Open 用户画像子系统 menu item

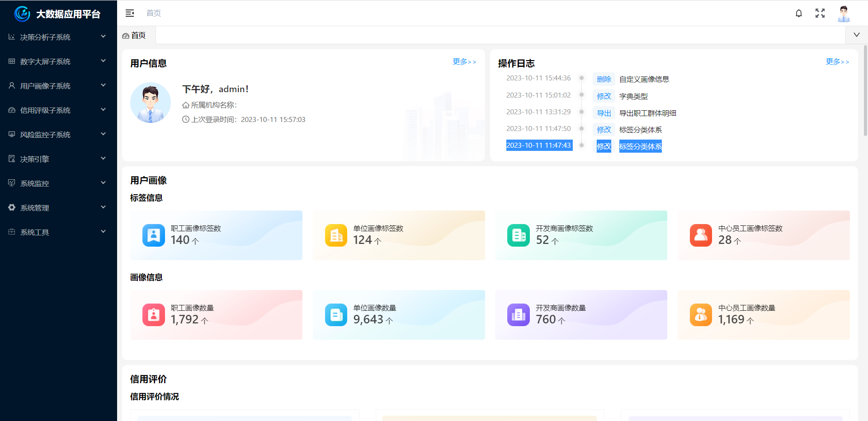58,85
